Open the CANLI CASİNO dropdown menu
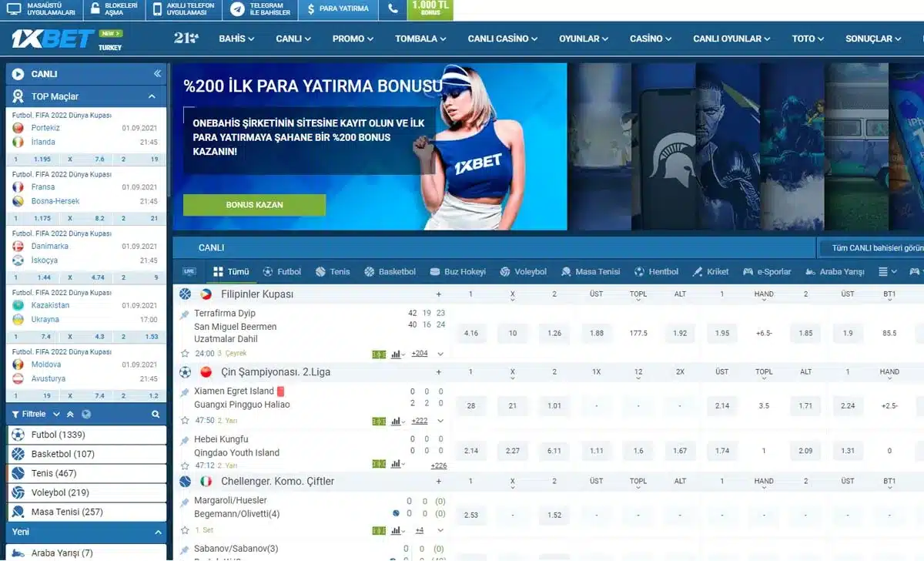Viewport: 924px width, 561px height. [x=503, y=39]
